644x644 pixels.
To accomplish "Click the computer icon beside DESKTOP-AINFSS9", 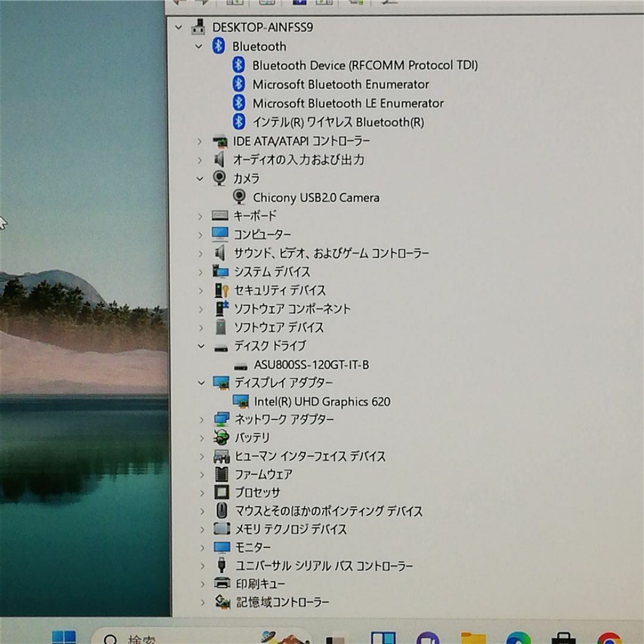I will 199,27.
